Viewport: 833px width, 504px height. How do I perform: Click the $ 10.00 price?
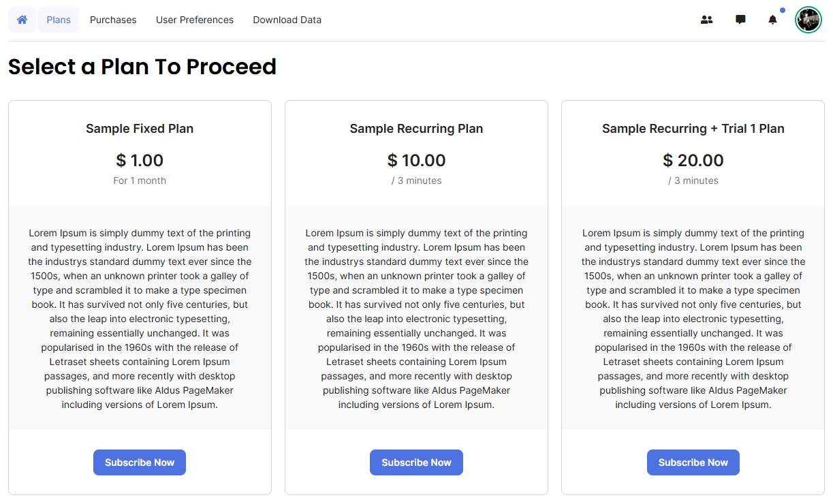coord(416,161)
